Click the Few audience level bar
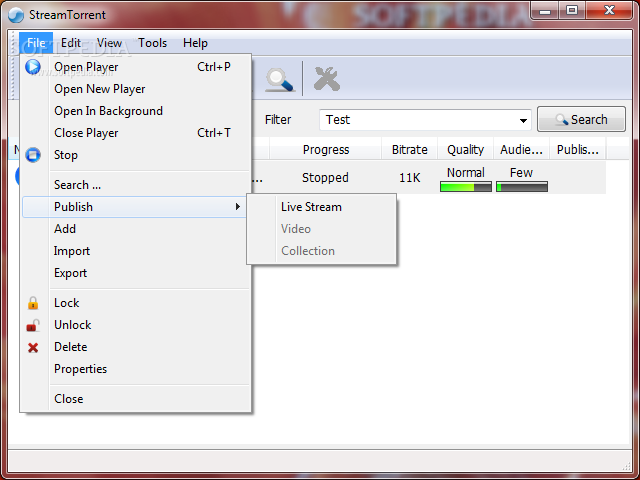The image size is (640, 480). 522,187
